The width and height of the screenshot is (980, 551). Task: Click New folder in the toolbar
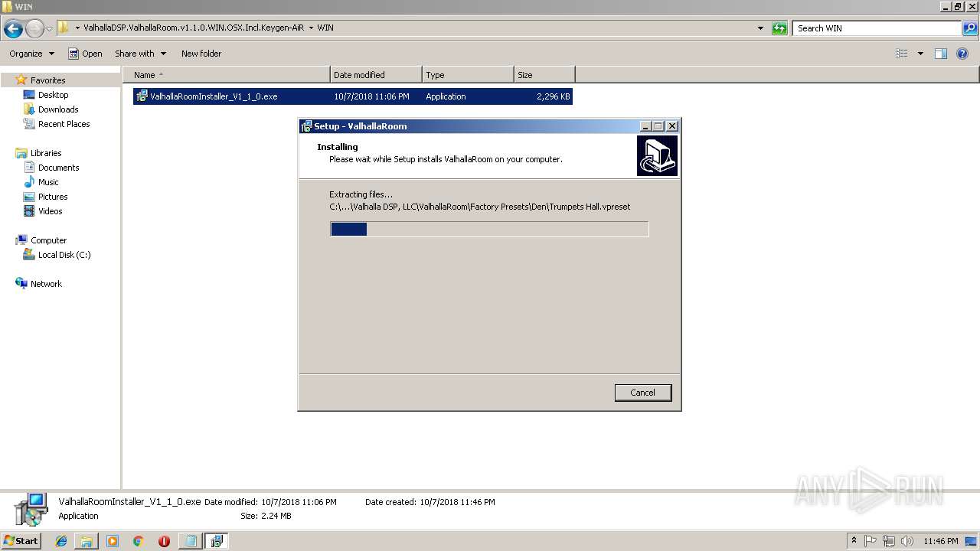click(x=201, y=54)
